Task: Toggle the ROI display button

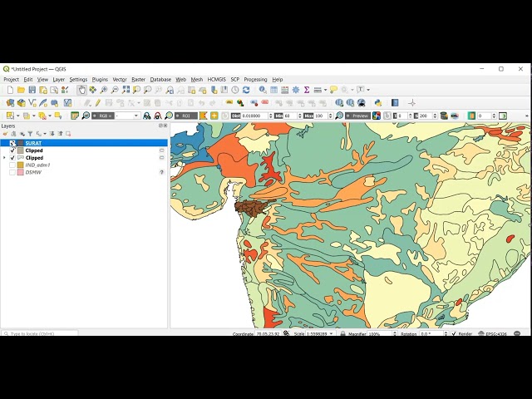Action: 186,116
